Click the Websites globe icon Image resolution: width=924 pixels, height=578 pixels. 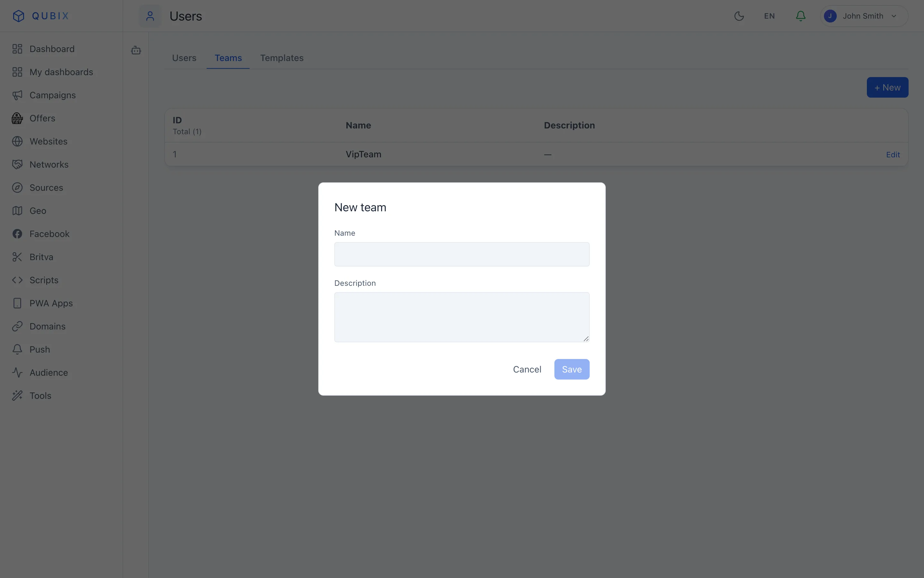pyautogui.click(x=17, y=141)
